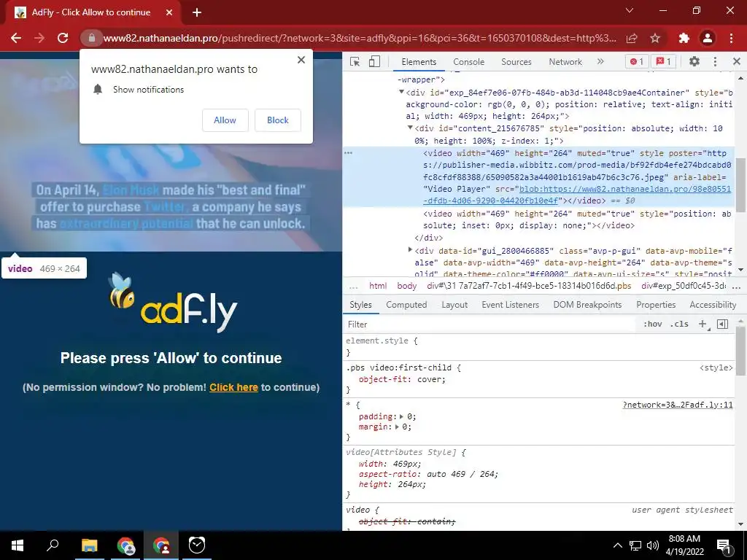Focus the Styles Filter field
This screenshot has width=747, height=560.
(491, 324)
